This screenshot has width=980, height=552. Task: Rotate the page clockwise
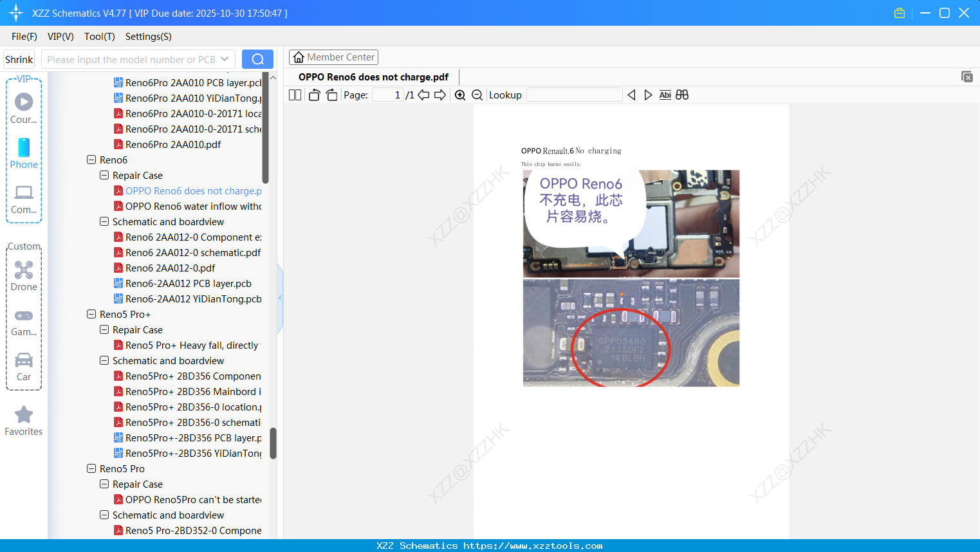click(331, 95)
